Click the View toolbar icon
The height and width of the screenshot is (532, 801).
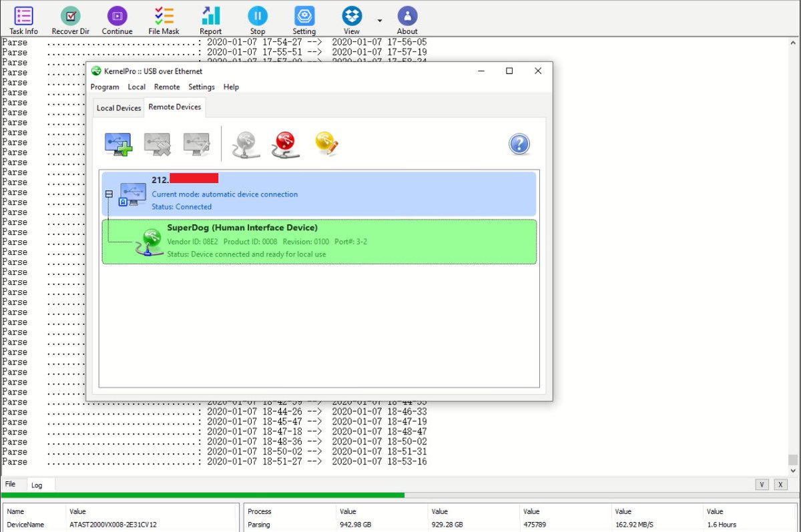tap(352, 21)
